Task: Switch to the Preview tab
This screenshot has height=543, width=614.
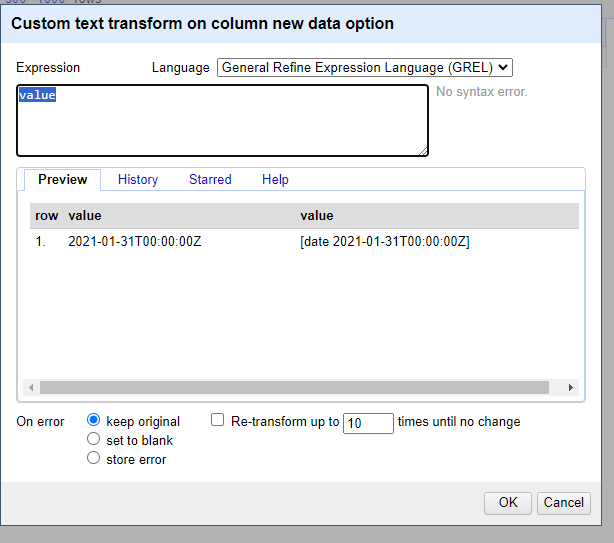Action: (63, 180)
